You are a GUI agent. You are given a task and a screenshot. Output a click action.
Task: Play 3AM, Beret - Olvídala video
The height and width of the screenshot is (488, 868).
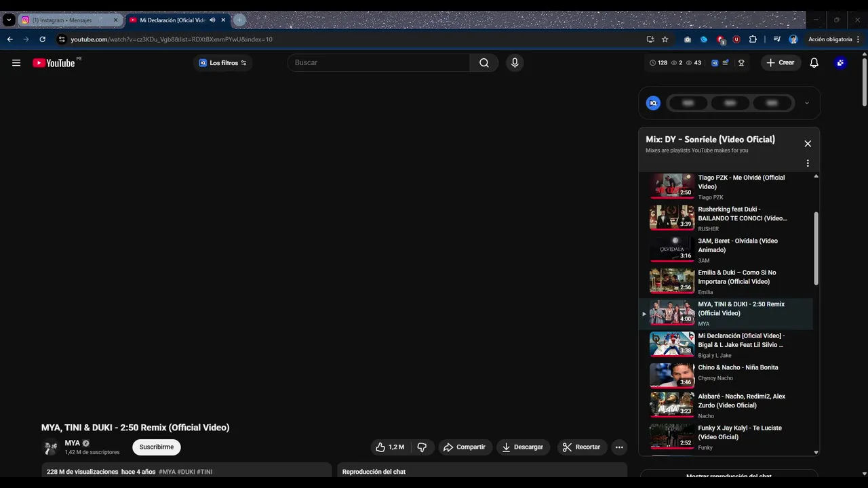pyautogui.click(x=727, y=251)
